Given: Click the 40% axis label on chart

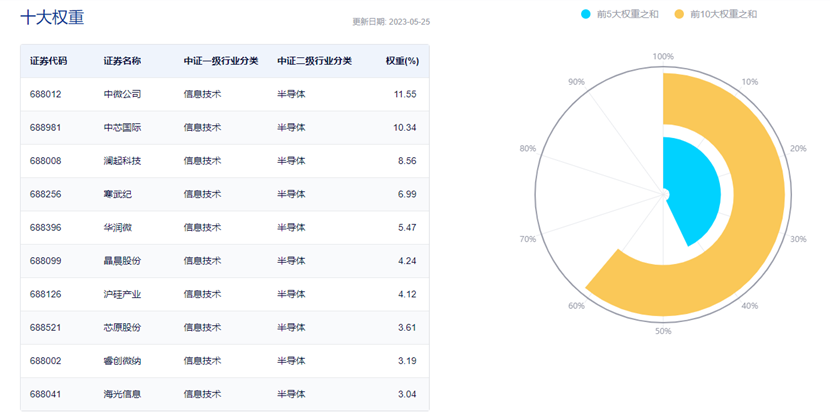Looking at the screenshot, I should 750,306.
